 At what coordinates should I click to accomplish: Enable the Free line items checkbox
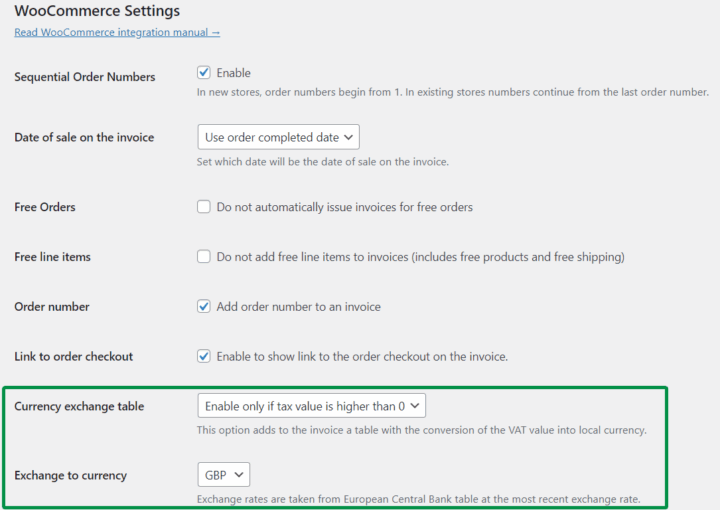[204, 257]
